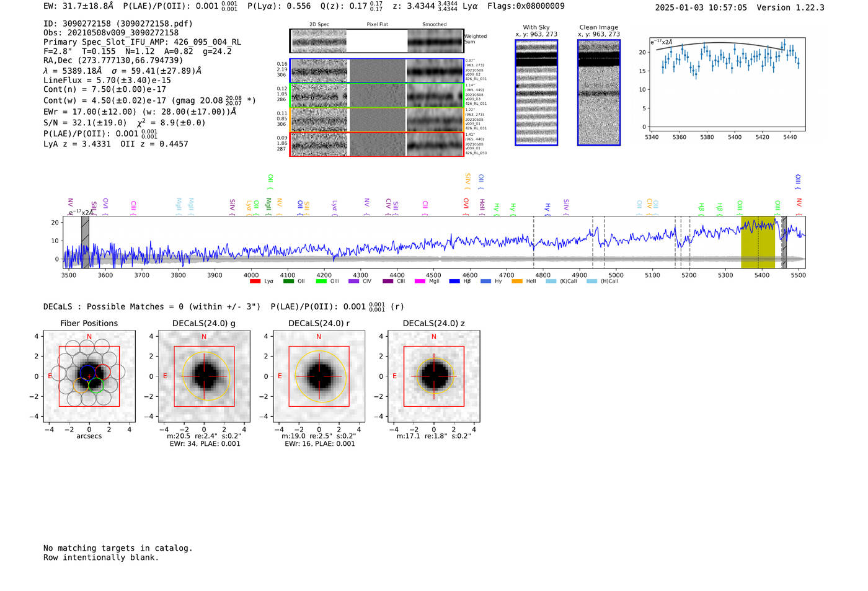Image resolution: width=868 pixels, height=591 pixels.
Task: Click the Obs: 20210508v009_3090272158 line
Action: (111, 32)
